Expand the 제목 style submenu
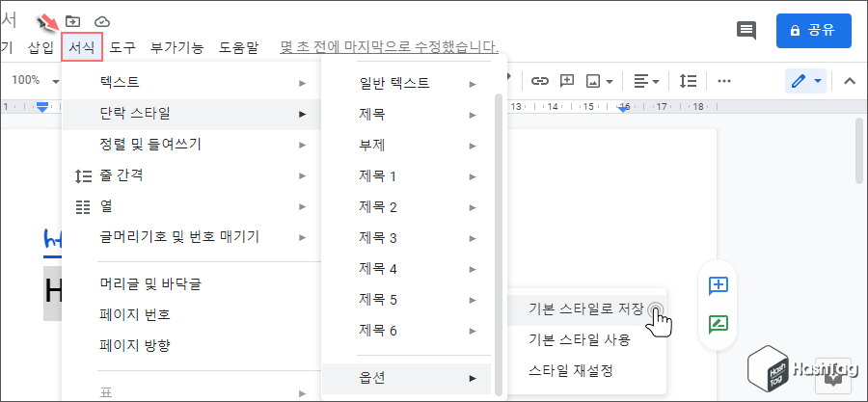Image resolution: width=868 pixels, height=402 pixels. point(407,115)
